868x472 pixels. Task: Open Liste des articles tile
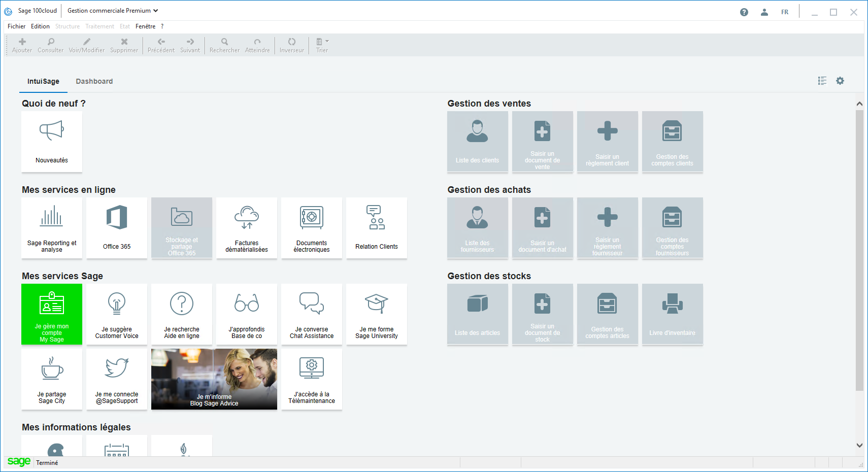pyautogui.click(x=478, y=314)
